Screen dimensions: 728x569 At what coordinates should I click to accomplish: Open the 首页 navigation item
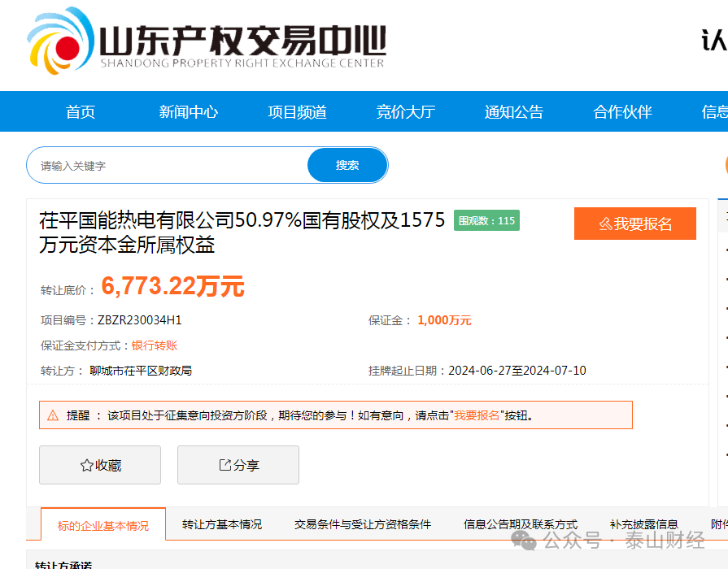(81, 112)
